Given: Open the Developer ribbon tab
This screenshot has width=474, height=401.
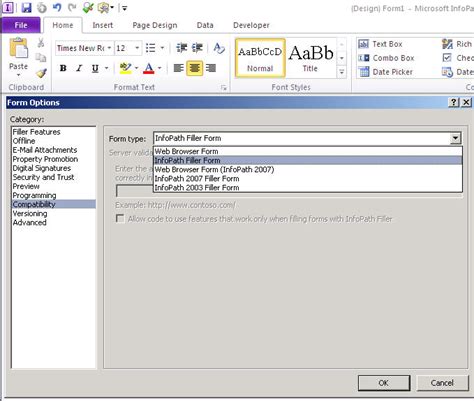Looking at the screenshot, I should click(251, 25).
